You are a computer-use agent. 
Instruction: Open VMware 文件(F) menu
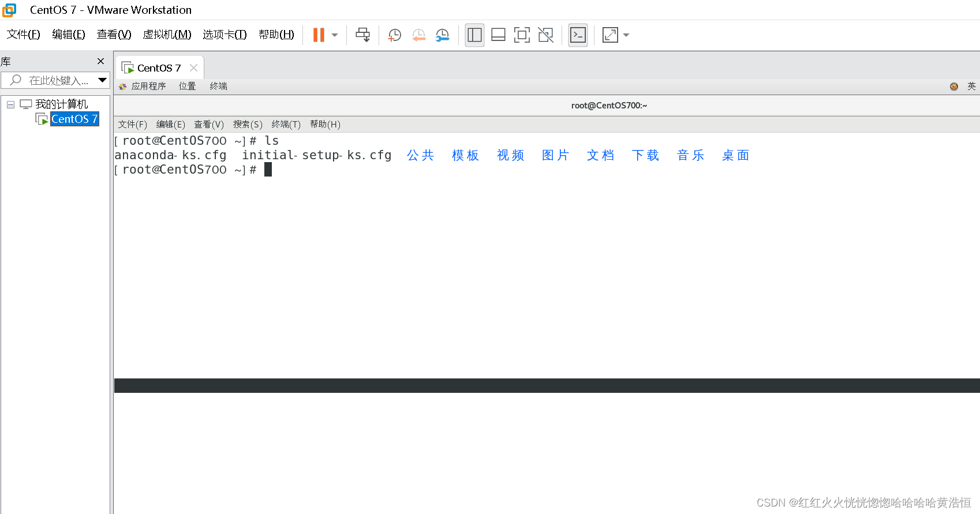24,35
